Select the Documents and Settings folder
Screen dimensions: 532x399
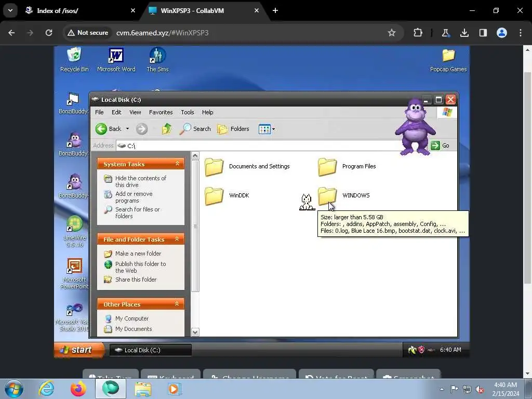[x=247, y=166]
